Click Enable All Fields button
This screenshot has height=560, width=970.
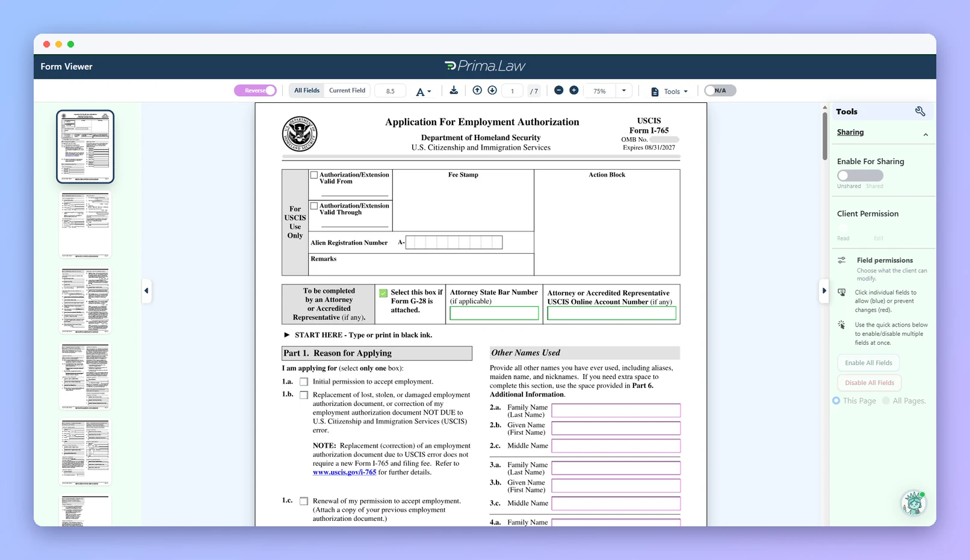[x=868, y=363]
